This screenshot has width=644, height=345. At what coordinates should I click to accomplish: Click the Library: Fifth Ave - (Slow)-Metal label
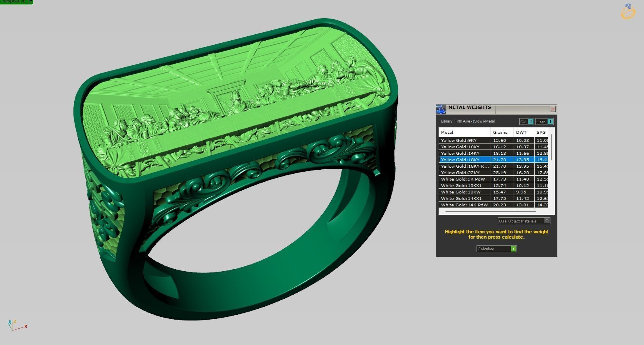click(468, 121)
